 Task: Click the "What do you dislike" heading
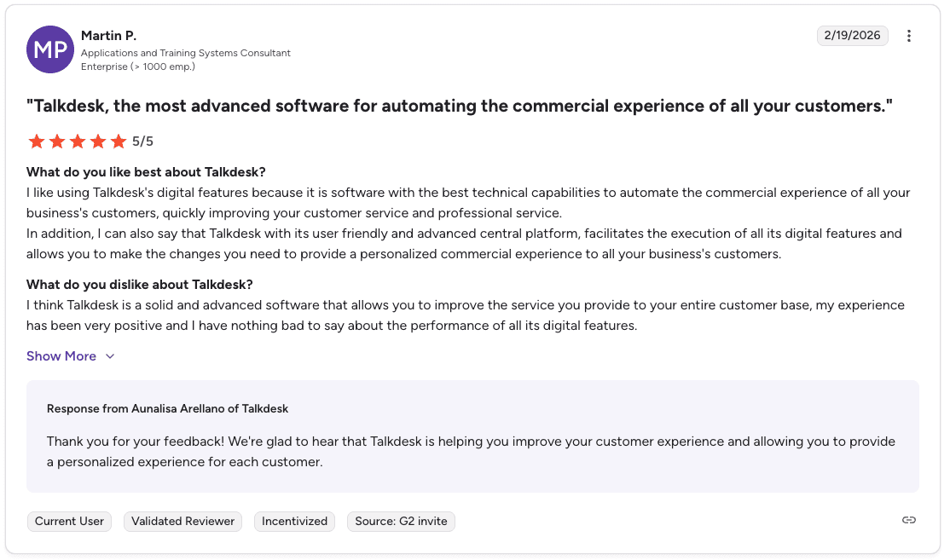pyautogui.click(x=139, y=285)
